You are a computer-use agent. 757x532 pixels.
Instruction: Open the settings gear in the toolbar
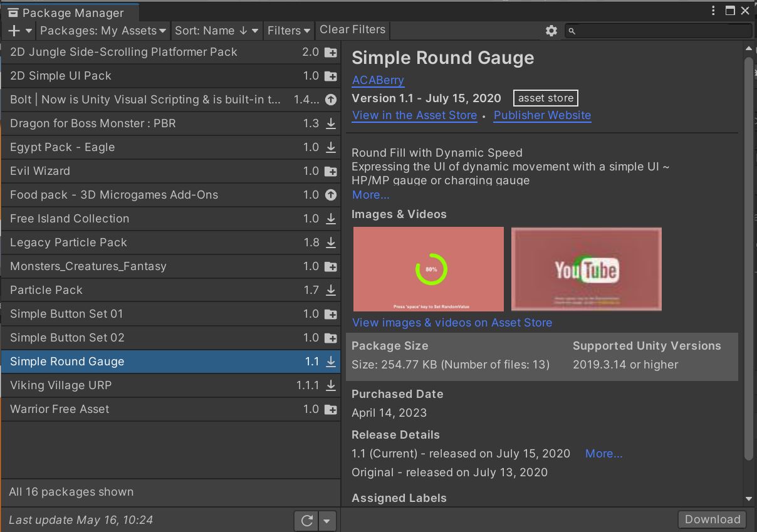551,31
